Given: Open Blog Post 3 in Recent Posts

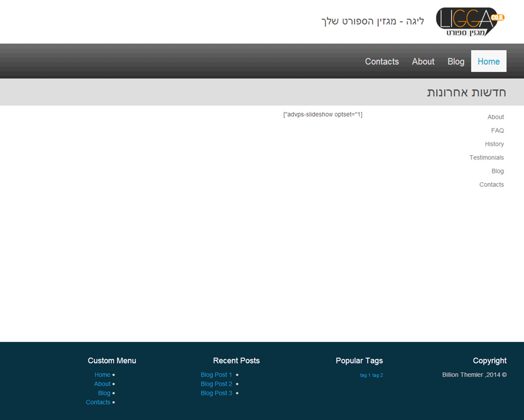Looking at the screenshot, I should [x=216, y=393].
